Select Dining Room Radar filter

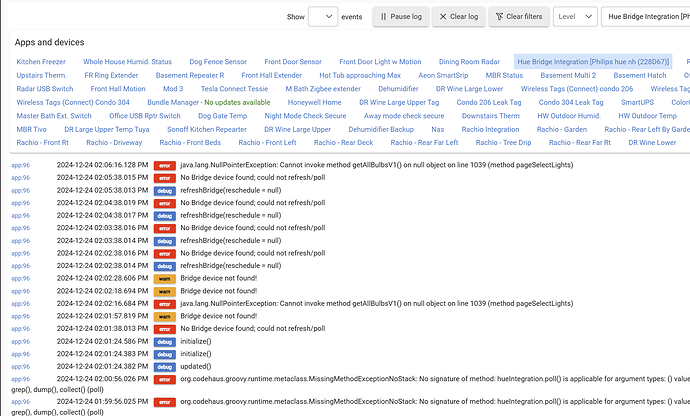469,62
